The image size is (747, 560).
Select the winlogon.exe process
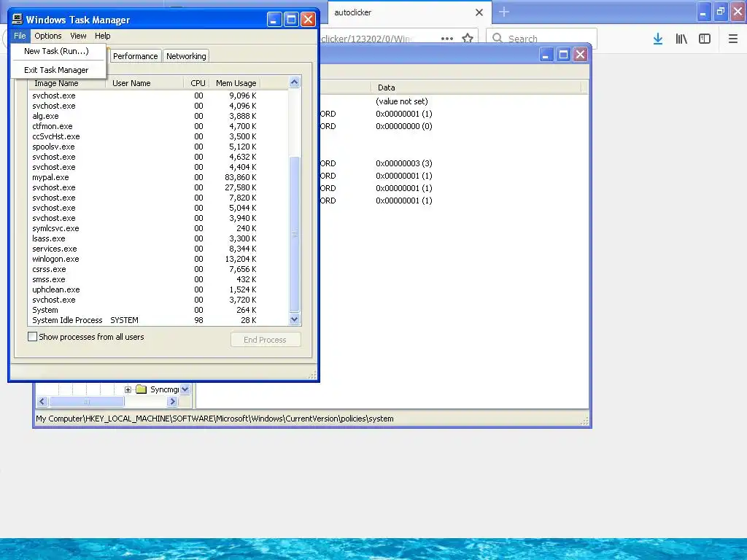[158, 259]
